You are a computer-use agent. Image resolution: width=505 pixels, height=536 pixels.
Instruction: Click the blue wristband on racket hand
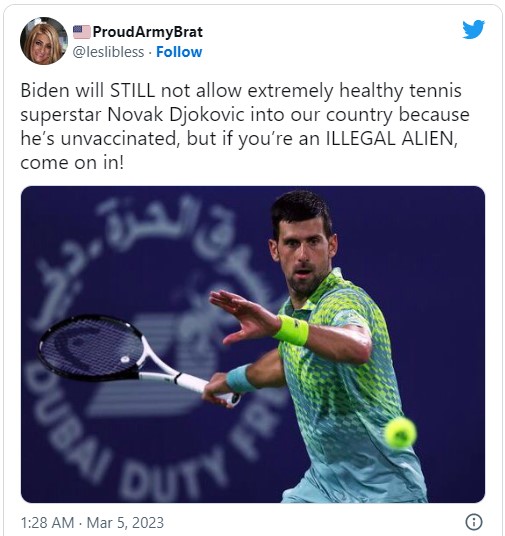click(239, 379)
